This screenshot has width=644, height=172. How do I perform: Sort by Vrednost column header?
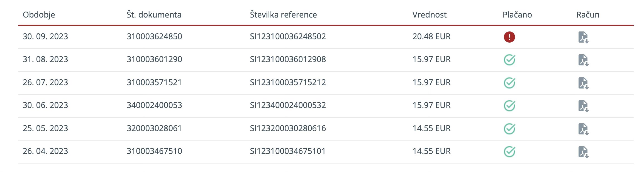coord(429,14)
